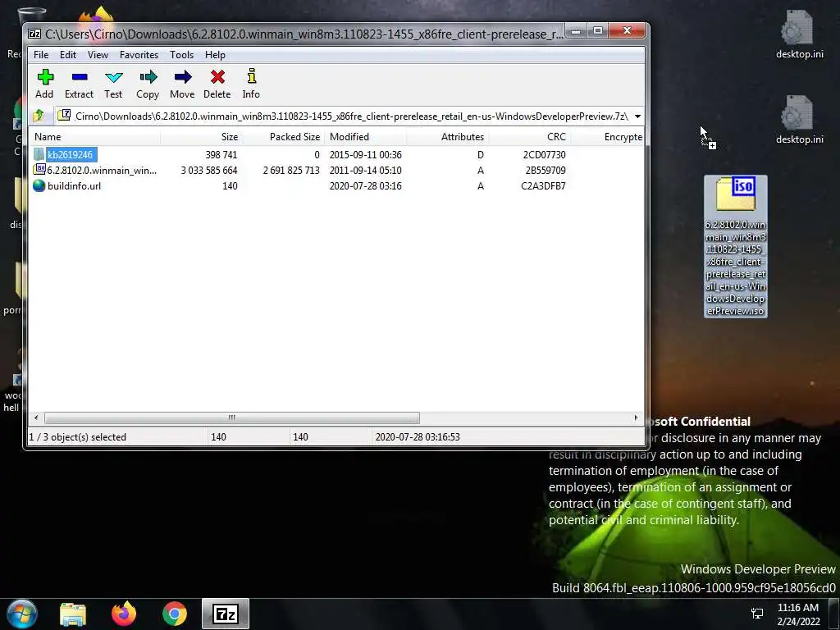Expand the address path dropdown
Image resolution: width=840 pixels, height=630 pixels.
(637, 116)
